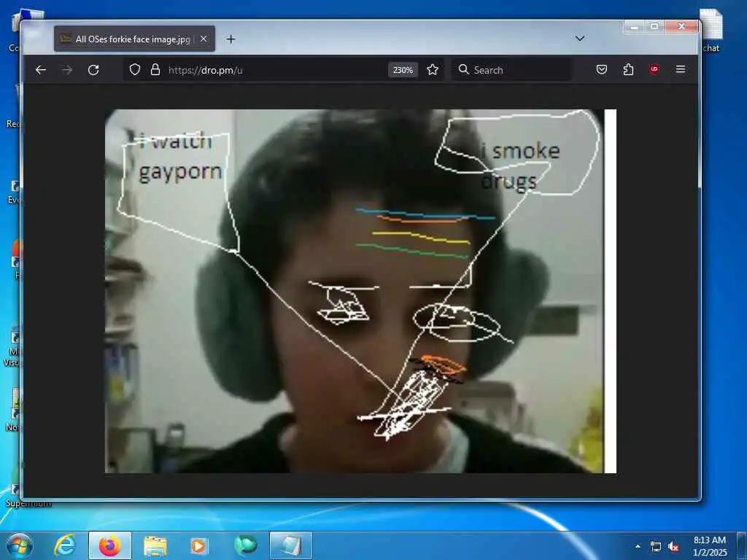
Task: Click the muted volume tray icon
Action: (x=673, y=547)
